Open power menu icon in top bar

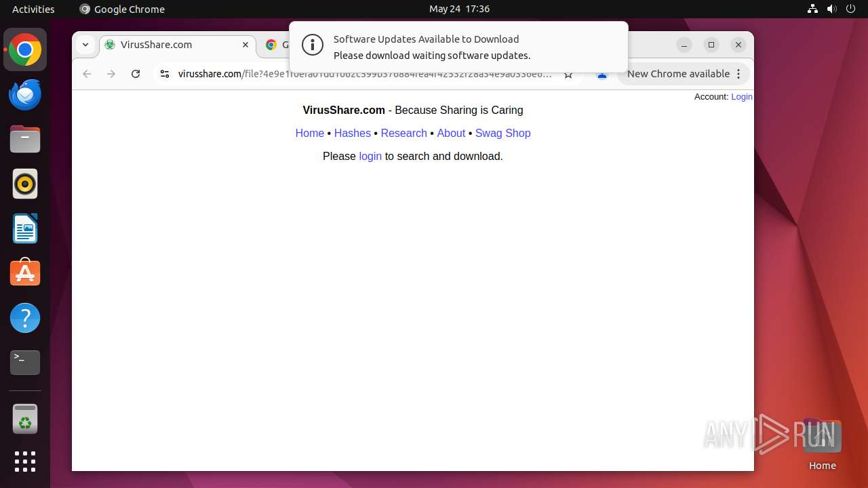tap(851, 9)
